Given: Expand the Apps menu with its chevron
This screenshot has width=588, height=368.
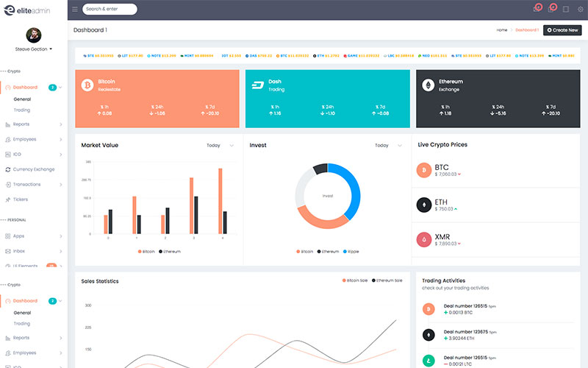Looking at the screenshot, I should 61,236.
